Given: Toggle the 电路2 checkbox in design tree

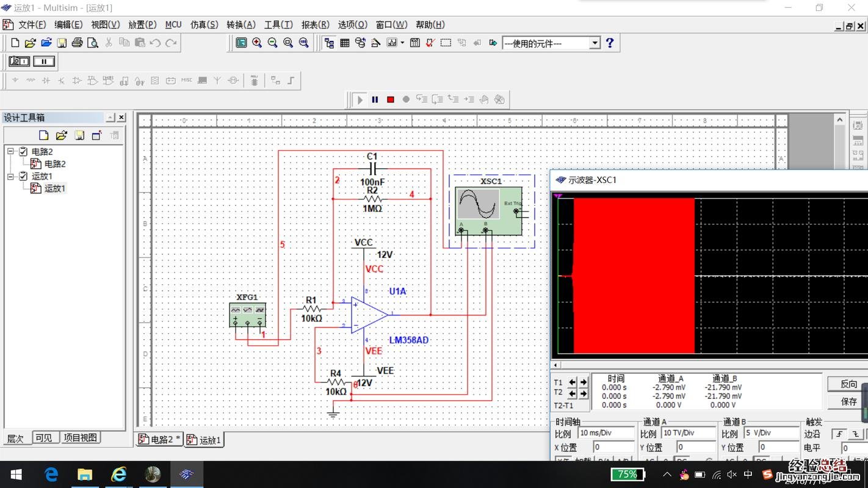Looking at the screenshot, I should click(23, 151).
